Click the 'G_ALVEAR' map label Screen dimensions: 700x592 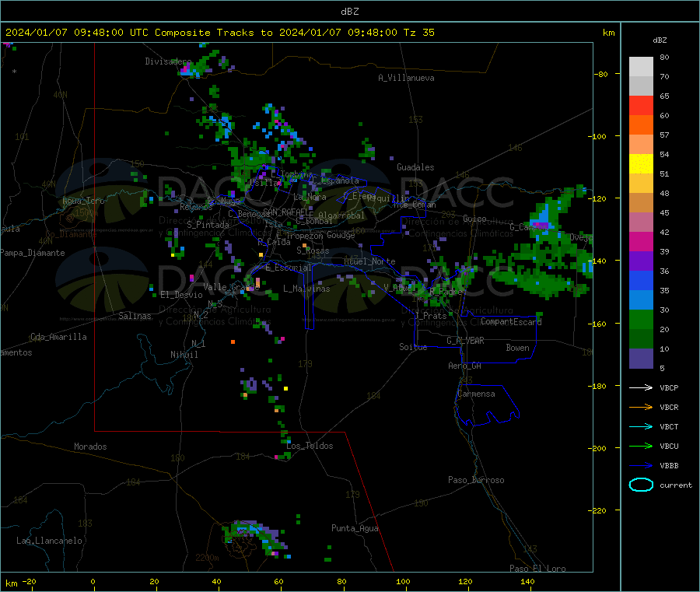tap(465, 341)
